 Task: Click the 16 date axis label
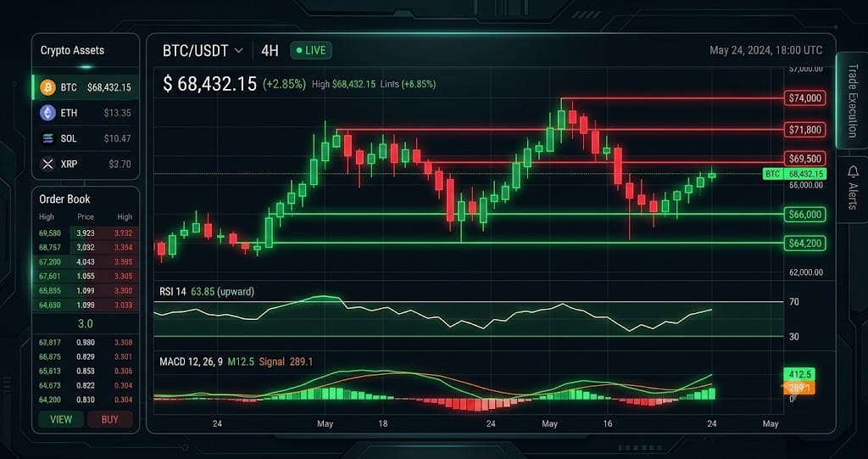(608, 423)
